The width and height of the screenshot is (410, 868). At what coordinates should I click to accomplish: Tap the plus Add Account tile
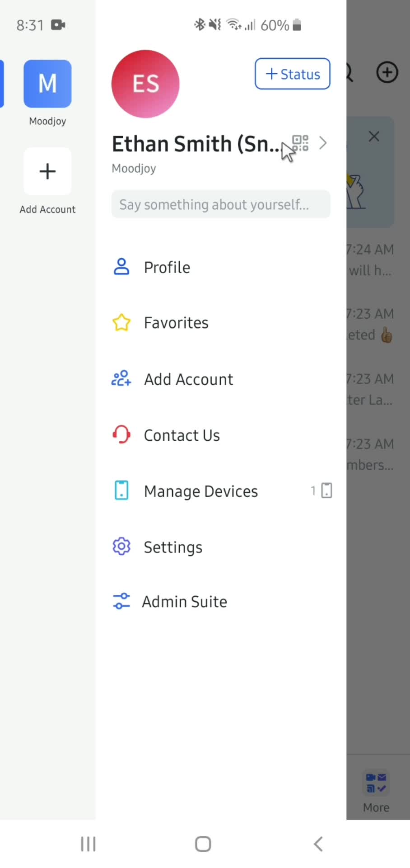(47, 171)
